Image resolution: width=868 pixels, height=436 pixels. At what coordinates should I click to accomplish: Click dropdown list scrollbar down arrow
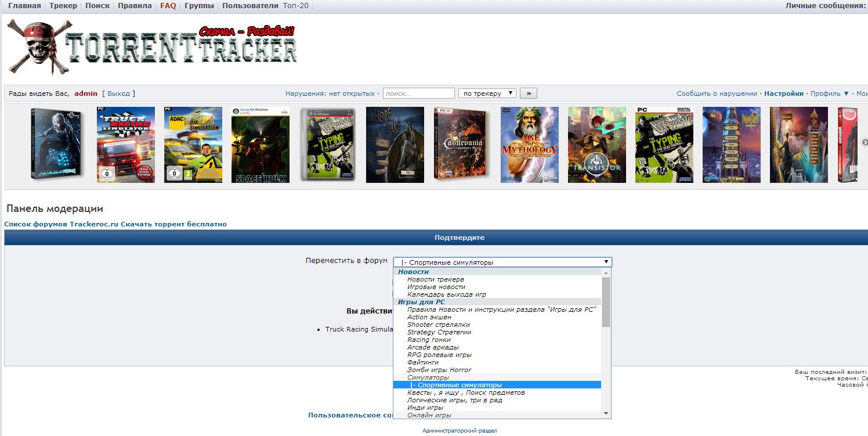(606, 413)
